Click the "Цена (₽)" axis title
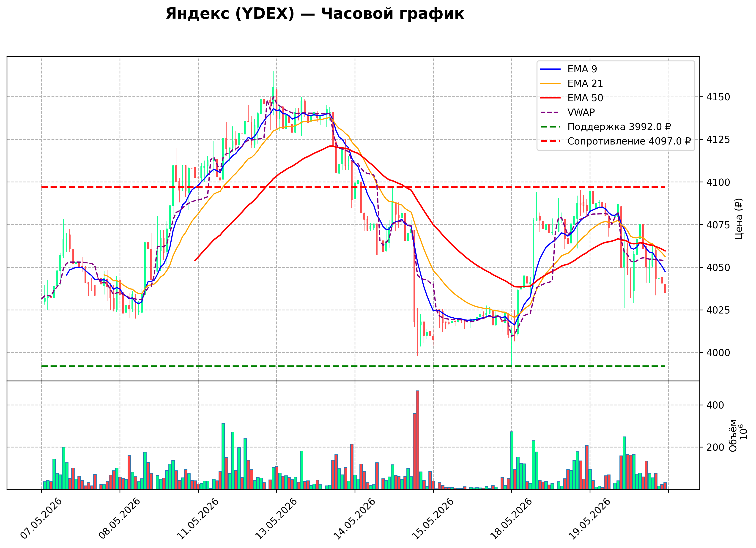The image size is (756, 548). coord(739,219)
